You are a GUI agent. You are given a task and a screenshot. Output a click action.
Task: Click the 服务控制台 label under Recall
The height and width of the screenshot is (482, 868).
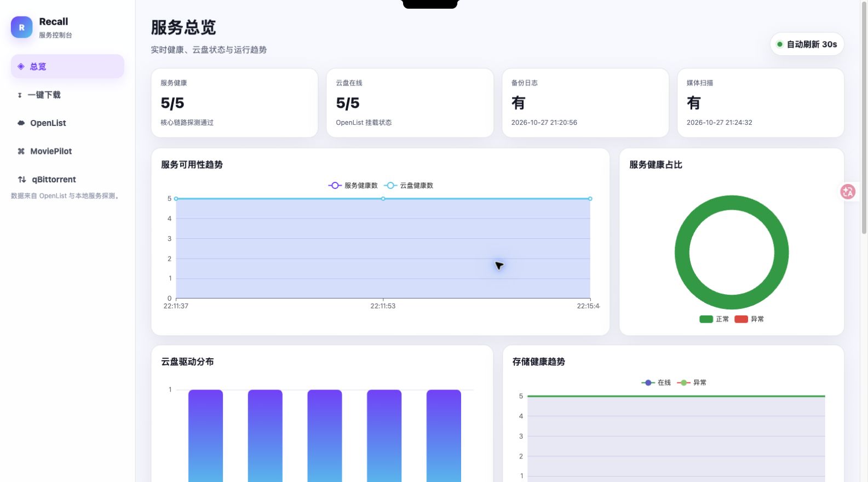55,35
